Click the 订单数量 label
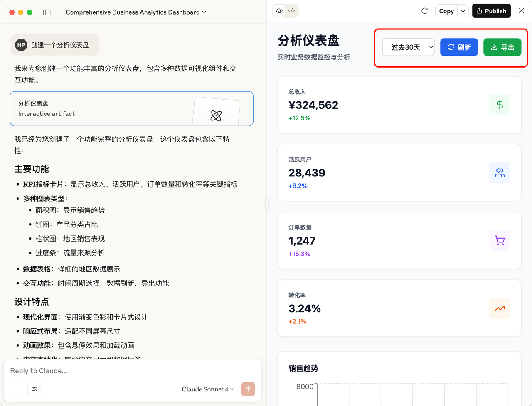This screenshot has height=406, width=532. pos(300,227)
